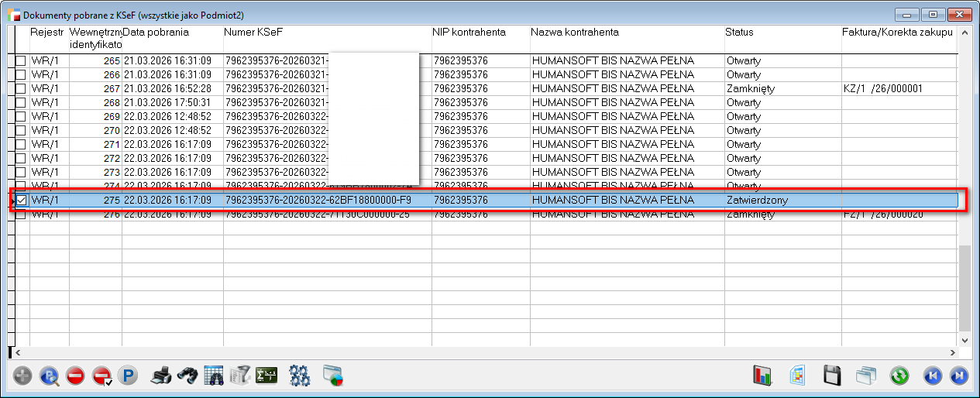Open settings with the blue gears icon
The image size is (980, 398).
300,376
